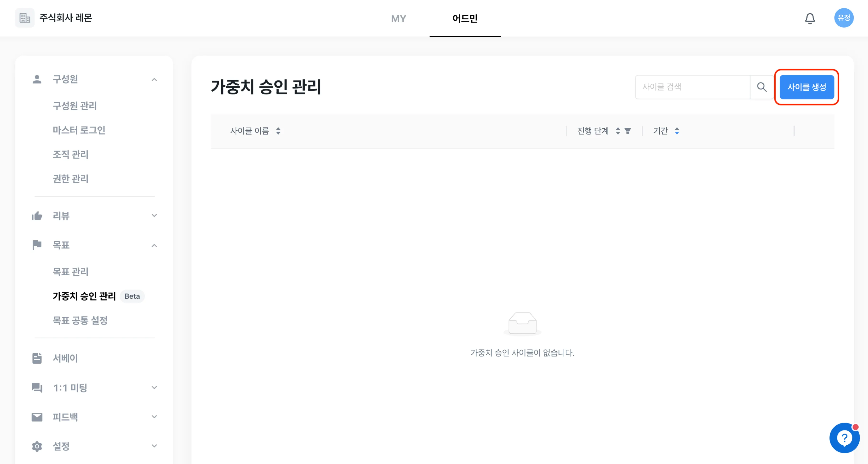Click the 1:1 미팅 chat icon
This screenshot has width=868, height=464.
click(x=37, y=388)
